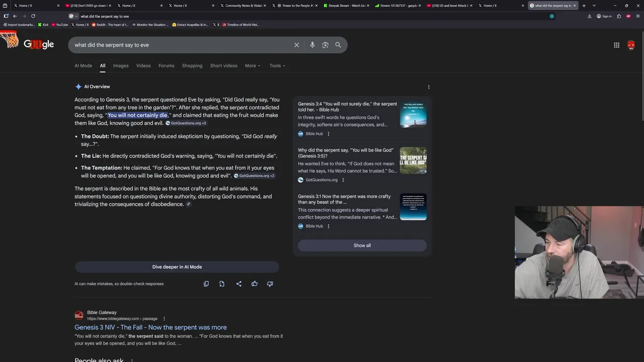Image resolution: width=644 pixels, height=362 pixels.
Task: Click Import bookmarks in bookmarks bar
Action: (x=19, y=25)
